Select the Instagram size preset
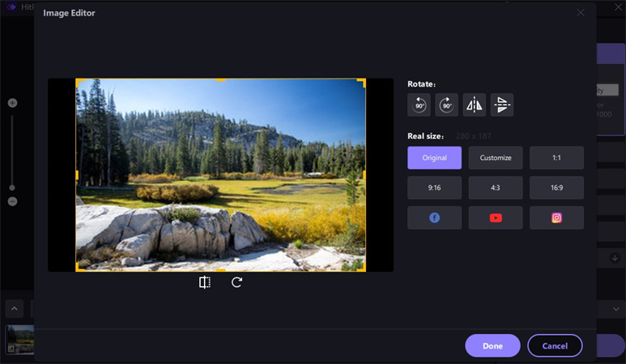 556,218
